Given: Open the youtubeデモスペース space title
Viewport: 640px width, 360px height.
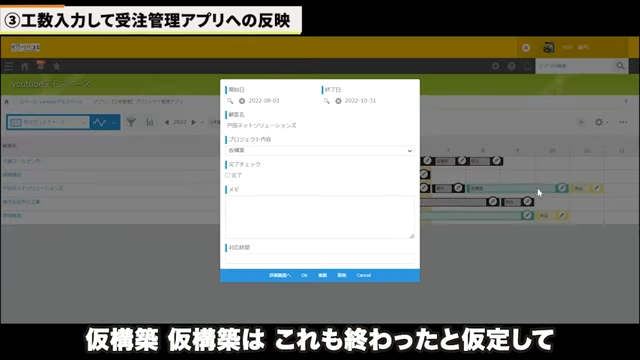Looking at the screenshot, I should click(51, 84).
